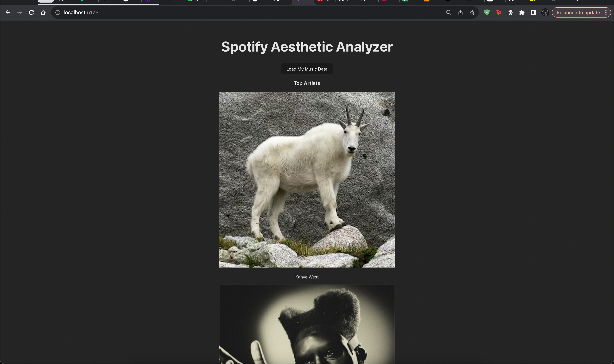Viewport: 614px width, 364px height.
Task: Open the Extensions puzzle menu
Action: pyautogui.click(x=522, y=12)
